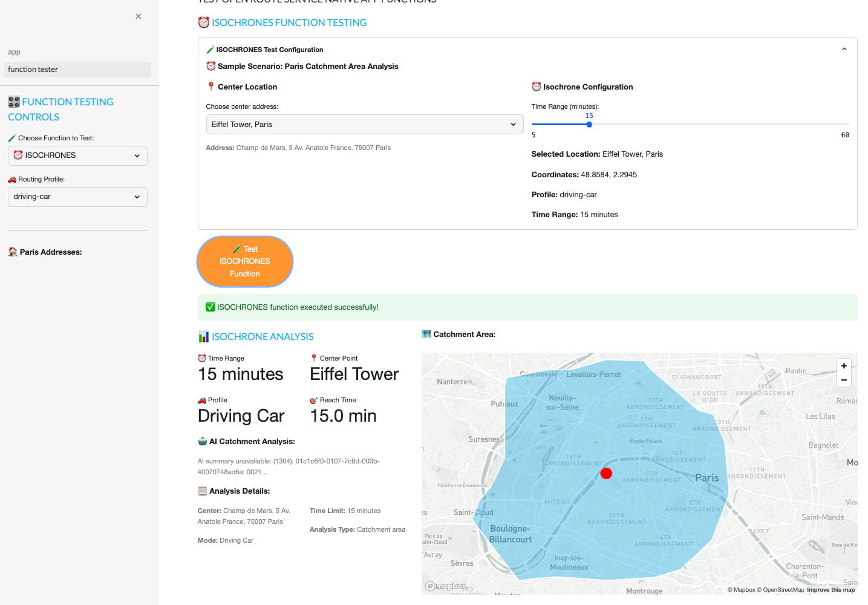This screenshot has width=868, height=605.
Task: Zoom out on the catchment map
Action: (x=844, y=380)
